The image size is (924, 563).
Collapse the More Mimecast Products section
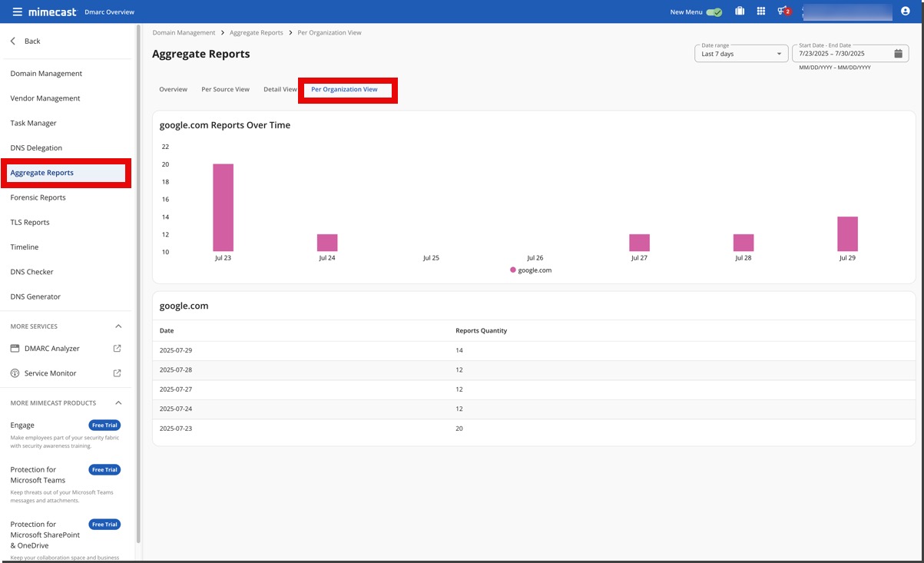tap(118, 403)
